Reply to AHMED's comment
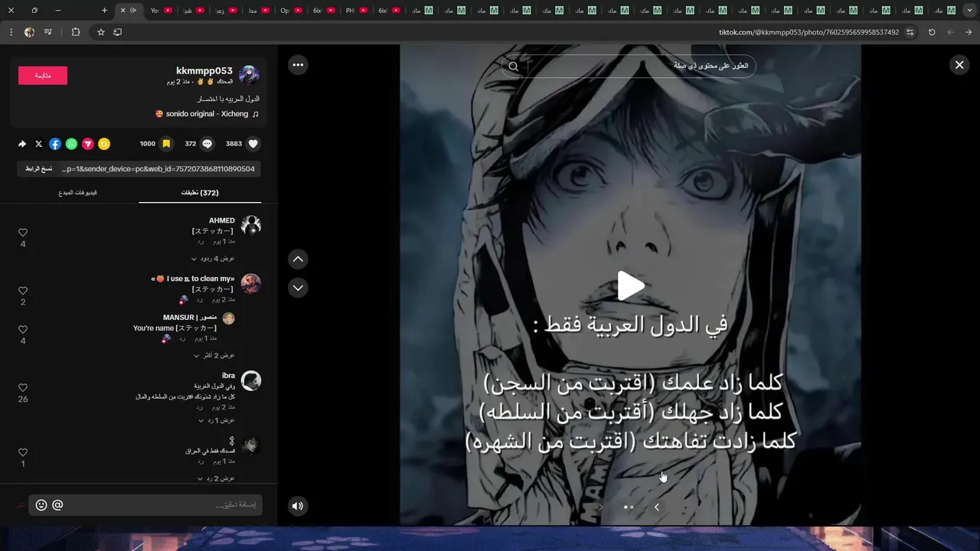The image size is (980, 551). click(201, 241)
